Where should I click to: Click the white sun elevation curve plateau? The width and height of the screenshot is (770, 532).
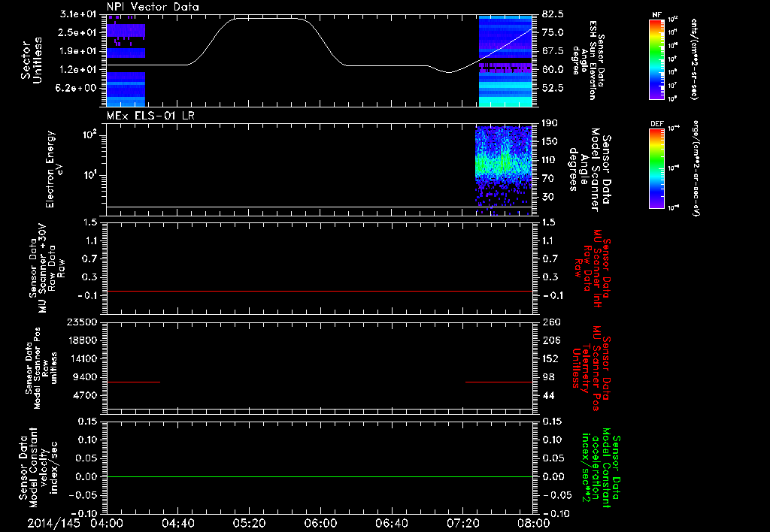click(x=268, y=18)
